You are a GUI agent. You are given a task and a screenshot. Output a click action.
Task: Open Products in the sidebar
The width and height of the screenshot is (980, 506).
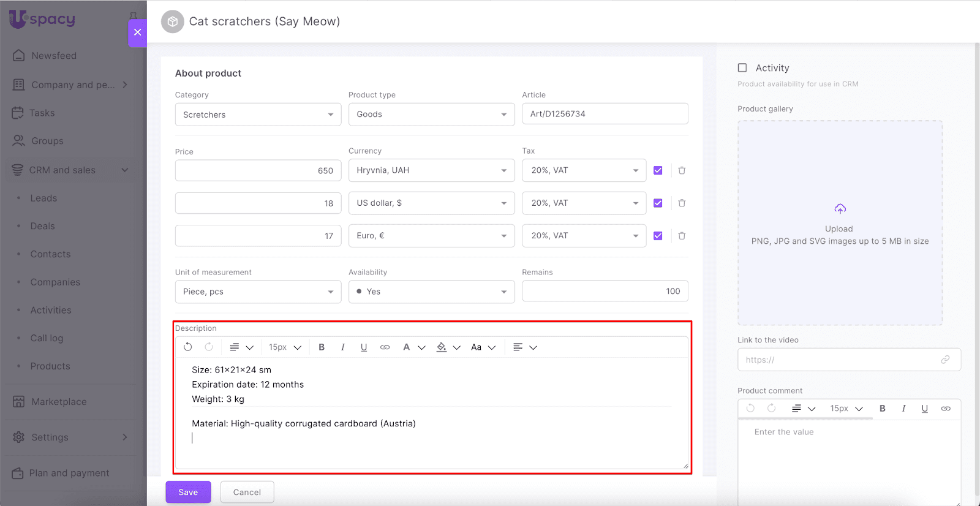click(x=50, y=366)
